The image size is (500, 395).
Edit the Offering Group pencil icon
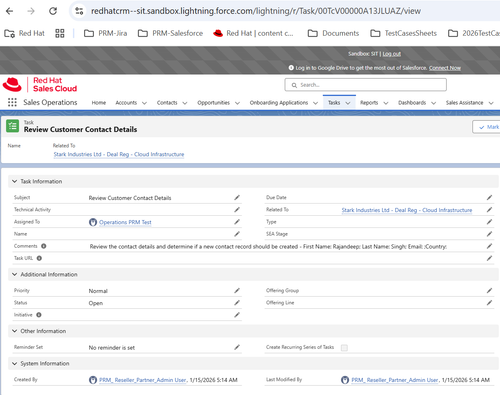point(489,291)
